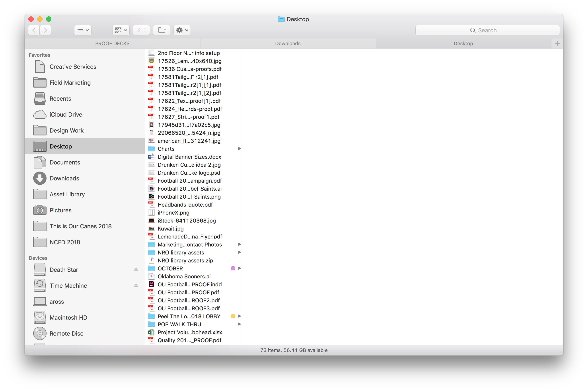Click the back navigation arrow
Viewport: 588px width, 391px height.
34,30
